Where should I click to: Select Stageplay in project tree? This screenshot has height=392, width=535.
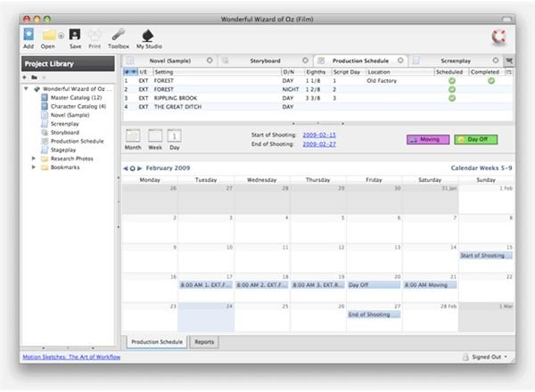click(x=63, y=150)
